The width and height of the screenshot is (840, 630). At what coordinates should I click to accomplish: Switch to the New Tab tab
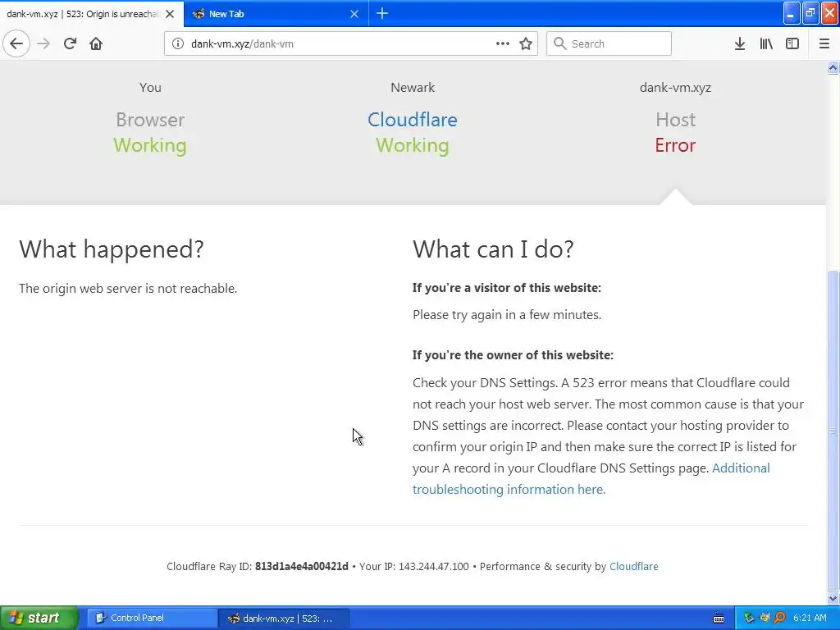pyautogui.click(x=276, y=14)
